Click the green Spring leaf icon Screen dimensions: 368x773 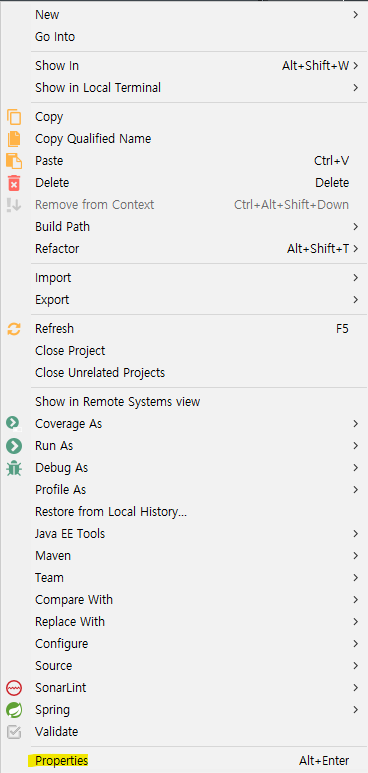click(14, 710)
